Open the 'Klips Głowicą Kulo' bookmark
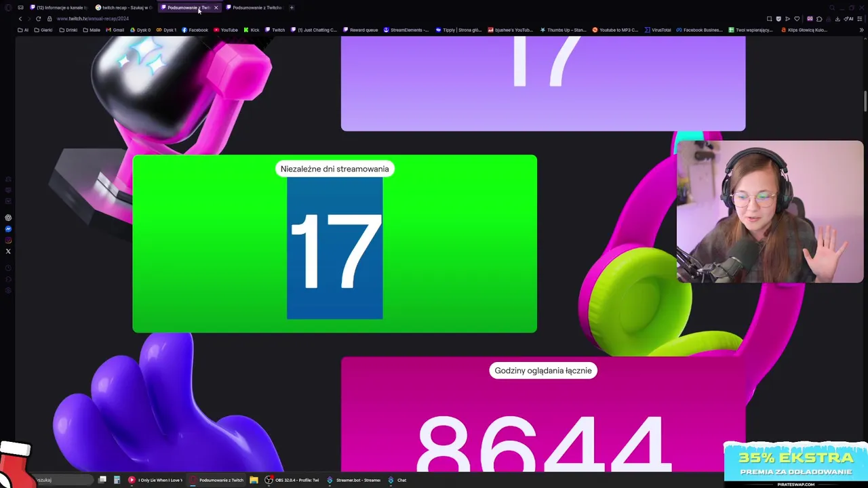 (x=804, y=30)
